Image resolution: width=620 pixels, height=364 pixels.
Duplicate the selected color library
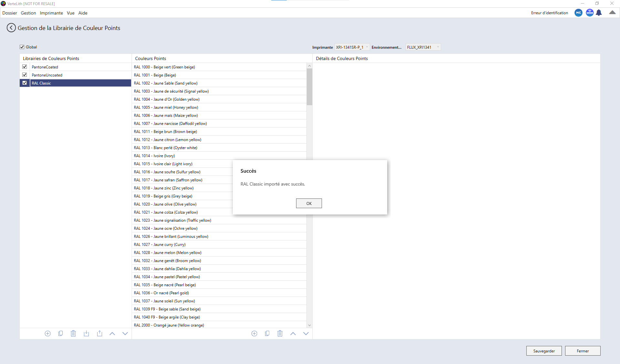pos(60,333)
